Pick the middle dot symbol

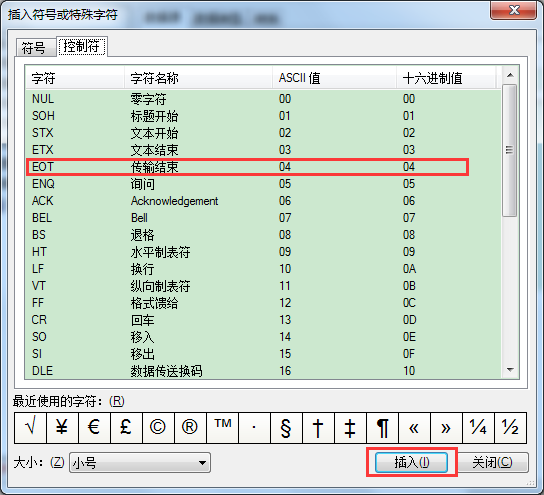254,428
